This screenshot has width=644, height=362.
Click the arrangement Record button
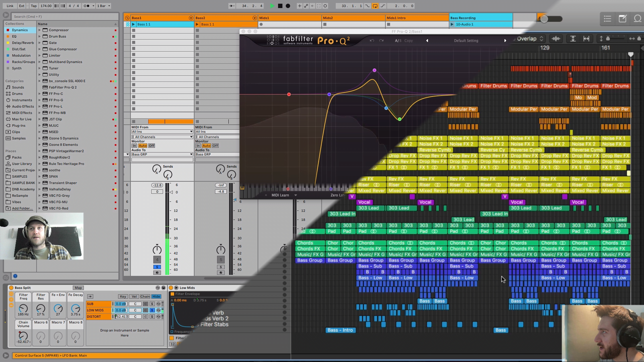point(288,6)
